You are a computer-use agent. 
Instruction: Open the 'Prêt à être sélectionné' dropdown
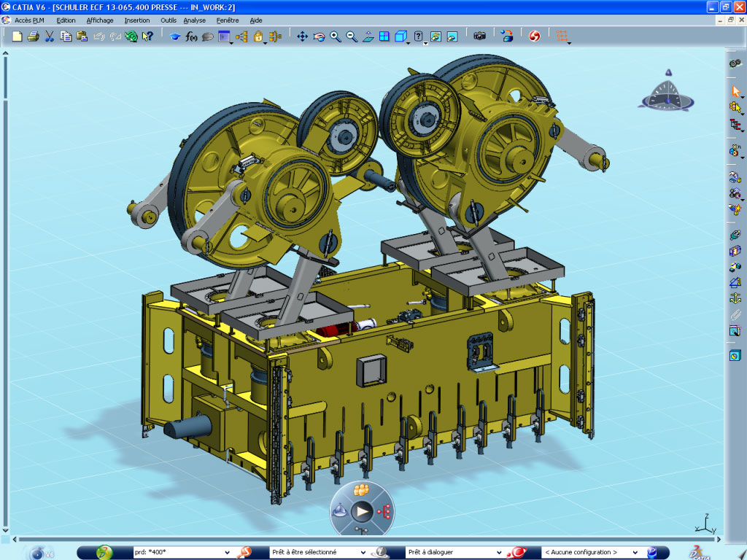coord(363,552)
